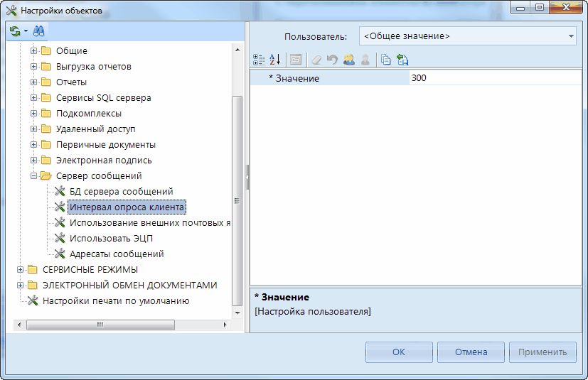Expand ЭЛЕКТРОННЫЙ ОБМЕН ДОКУМЕНТАМИ node

21,286
